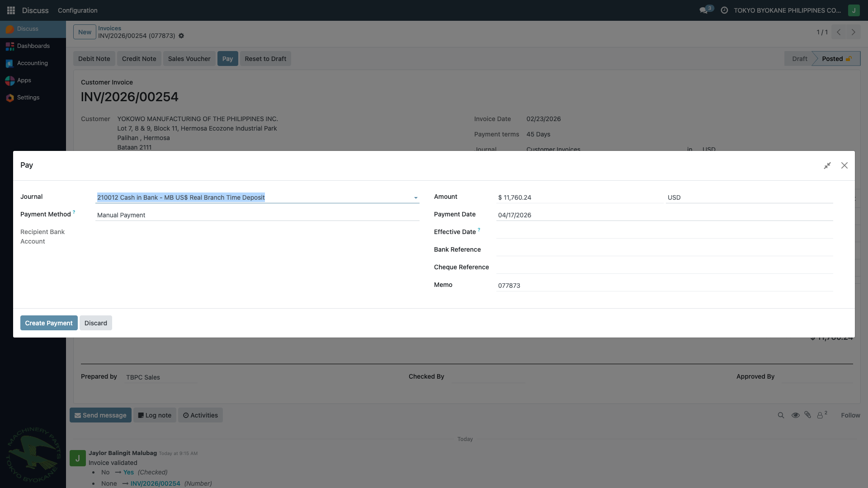Follow this invoice via Follow link
868x488 pixels.
click(850, 415)
